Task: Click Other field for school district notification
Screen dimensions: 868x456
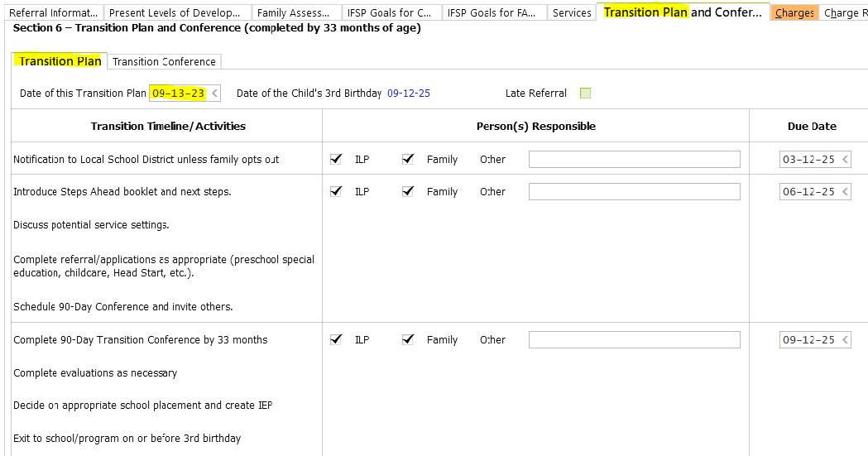Action: [x=634, y=160]
